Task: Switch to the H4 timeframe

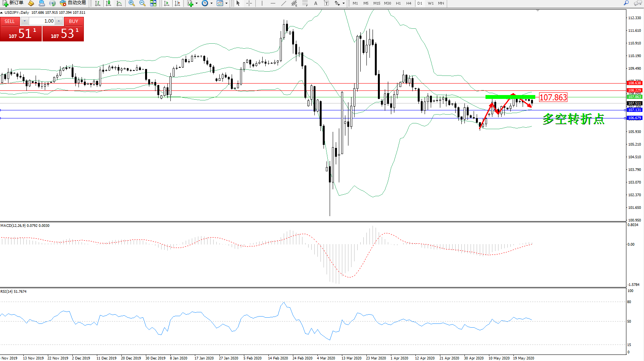Action: (409, 3)
